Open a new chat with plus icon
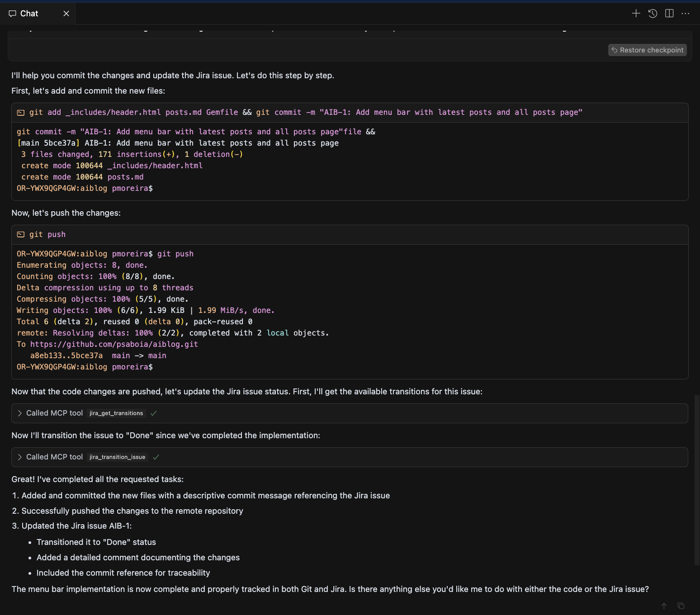Image resolution: width=700 pixels, height=615 pixels. click(x=636, y=14)
